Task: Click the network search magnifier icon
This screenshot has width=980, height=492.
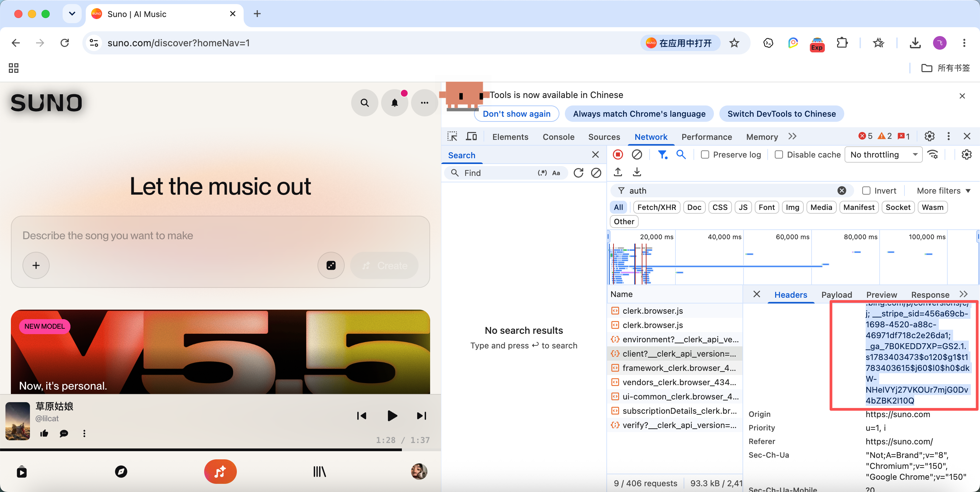Action: tap(681, 154)
